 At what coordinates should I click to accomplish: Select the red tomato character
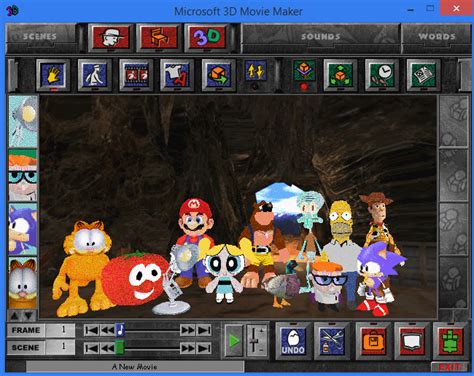click(135, 279)
